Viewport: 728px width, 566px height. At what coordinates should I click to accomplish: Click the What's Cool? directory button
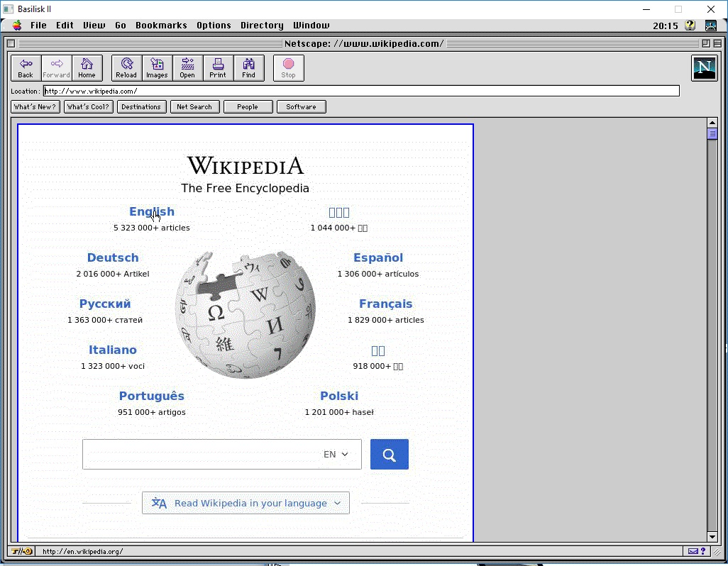(88, 106)
